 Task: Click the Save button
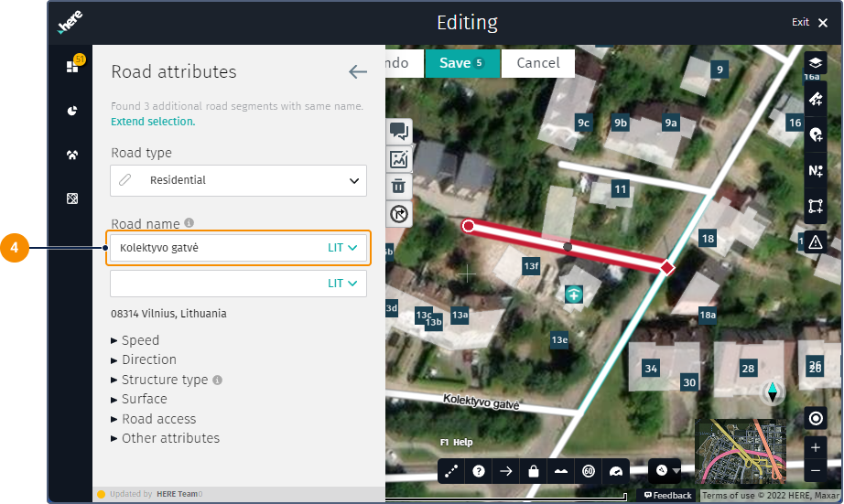pyautogui.click(x=462, y=63)
